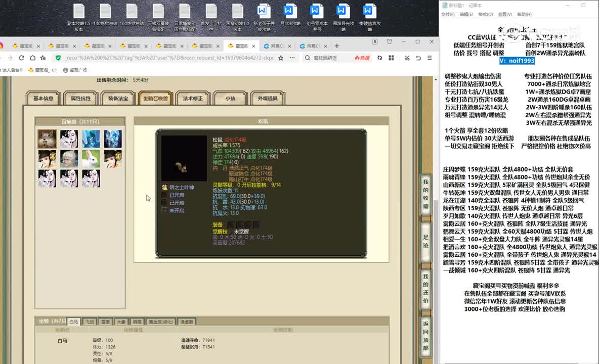Open Notepad 查看(V) menu

(x=504, y=14)
